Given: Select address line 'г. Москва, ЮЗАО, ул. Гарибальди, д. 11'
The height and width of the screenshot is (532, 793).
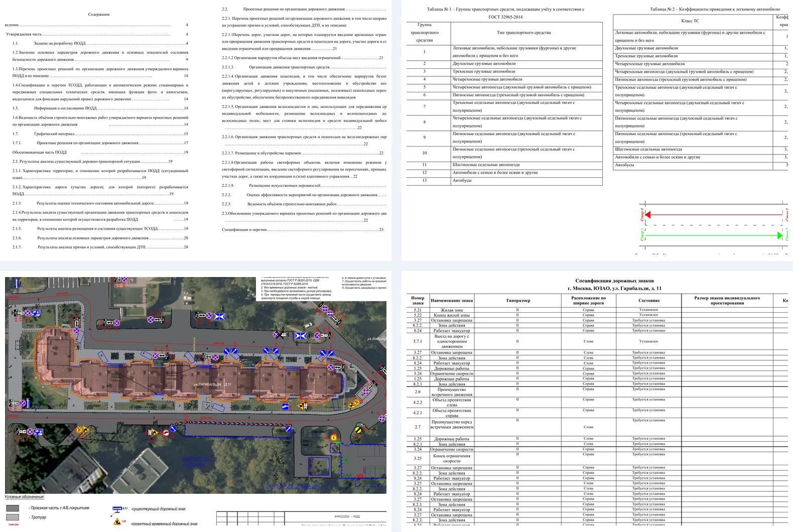Looking at the screenshot, I should coord(614,288).
